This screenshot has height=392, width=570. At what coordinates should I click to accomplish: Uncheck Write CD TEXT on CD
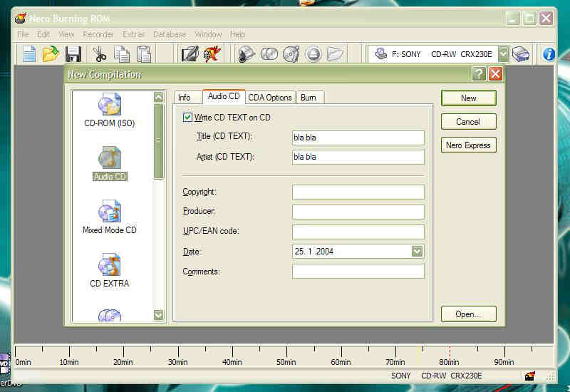click(188, 118)
